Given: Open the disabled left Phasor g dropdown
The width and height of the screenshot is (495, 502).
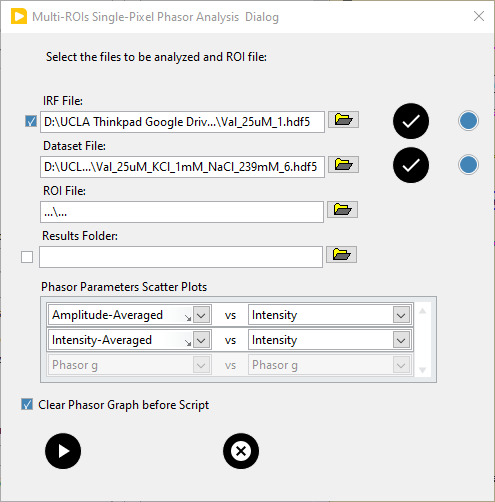Looking at the screenshot, I should [x=201, y=365].
